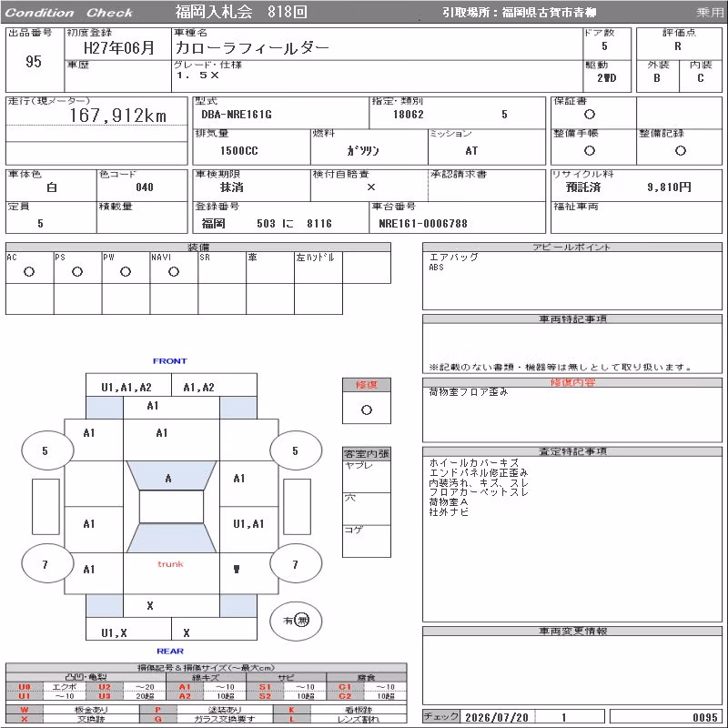Screen dimensions: 728x728
Task: Click rear bumper mark 'U1,X'
Action: [x=115, y=632]
